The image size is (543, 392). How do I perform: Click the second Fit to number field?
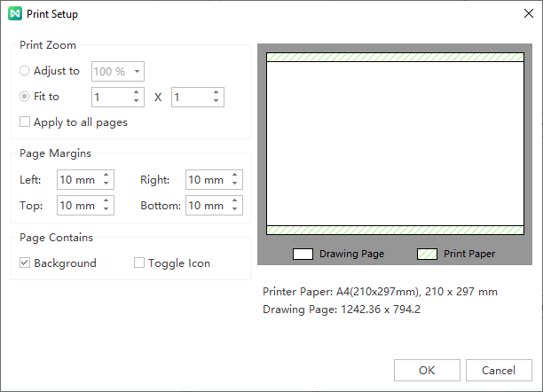pos(198,97)
